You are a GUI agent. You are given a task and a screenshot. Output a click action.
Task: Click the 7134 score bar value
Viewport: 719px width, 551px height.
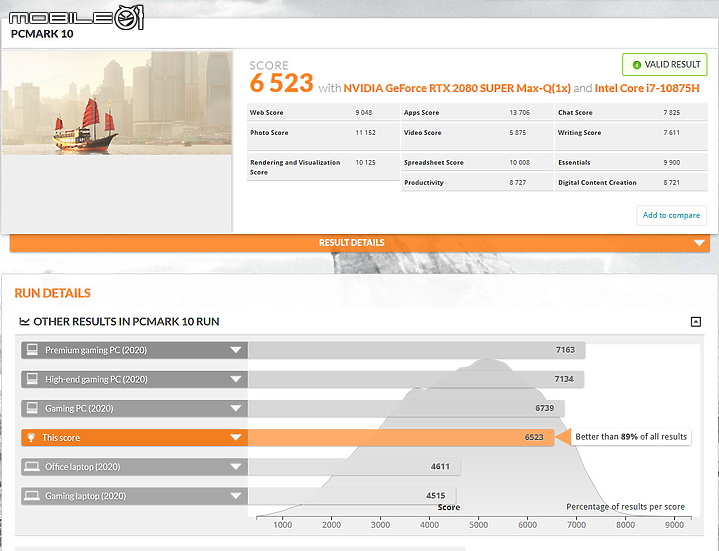(x=564, y=379)
